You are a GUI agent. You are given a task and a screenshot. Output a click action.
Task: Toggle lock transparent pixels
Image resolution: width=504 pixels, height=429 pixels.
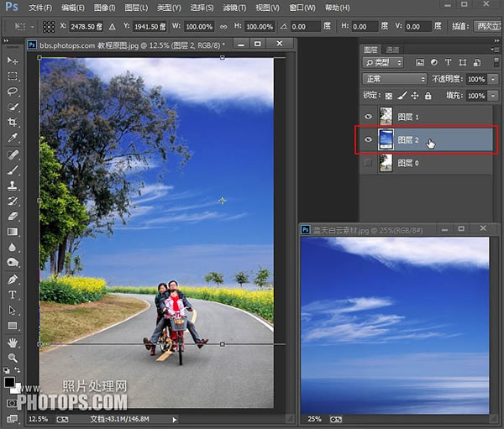point(389,96)
